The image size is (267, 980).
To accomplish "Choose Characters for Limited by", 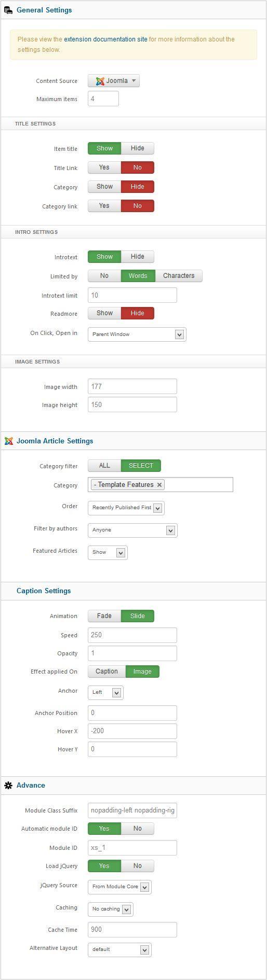I will (x=179, y=276).
